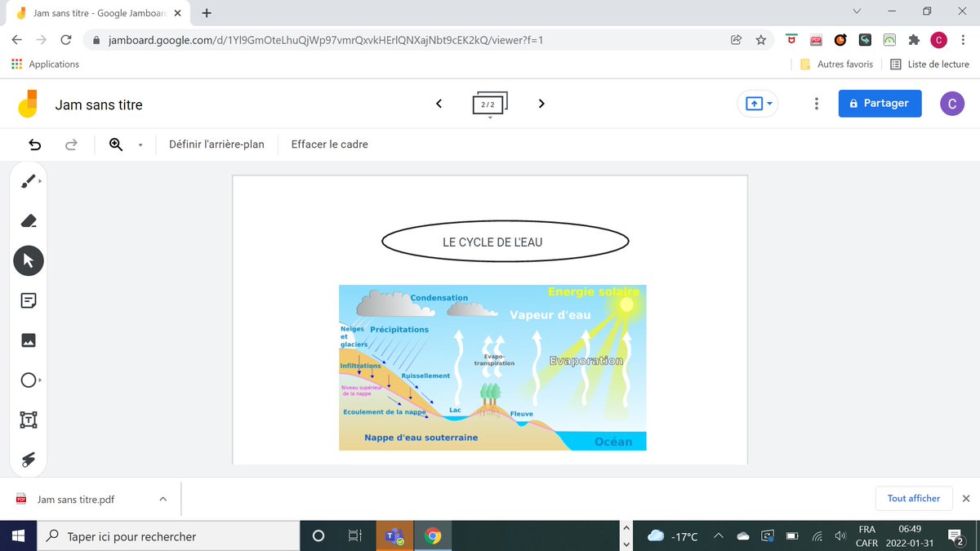Go to the next frame
This screenshot has height=551, width=980.
pyautogui.click(x=541, y=104)
